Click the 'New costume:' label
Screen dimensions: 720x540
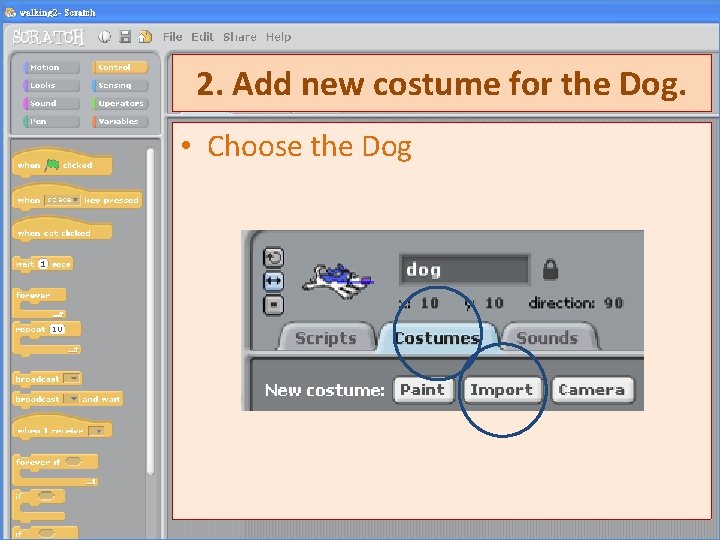325,390
